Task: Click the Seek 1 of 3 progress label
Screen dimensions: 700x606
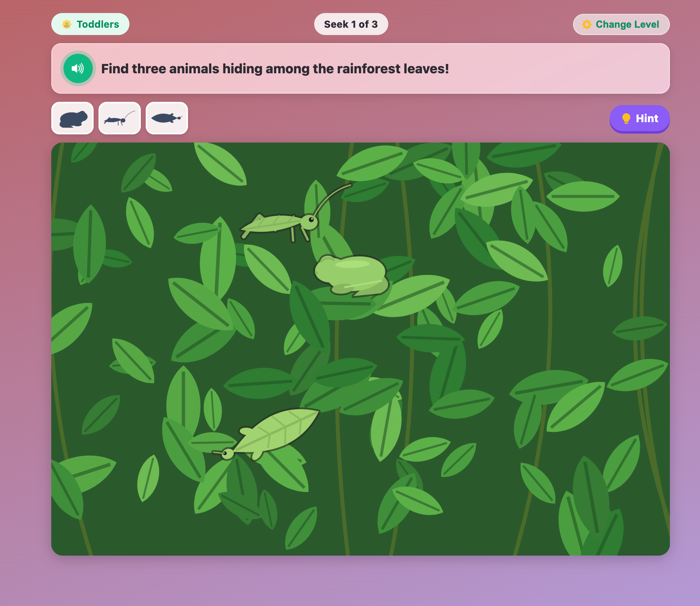Action: (x=351, y=24)
